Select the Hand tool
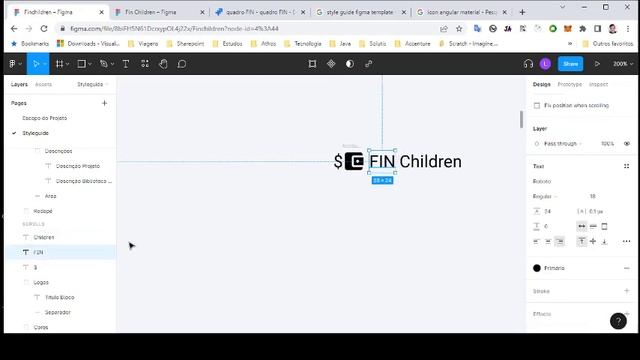 163,64
